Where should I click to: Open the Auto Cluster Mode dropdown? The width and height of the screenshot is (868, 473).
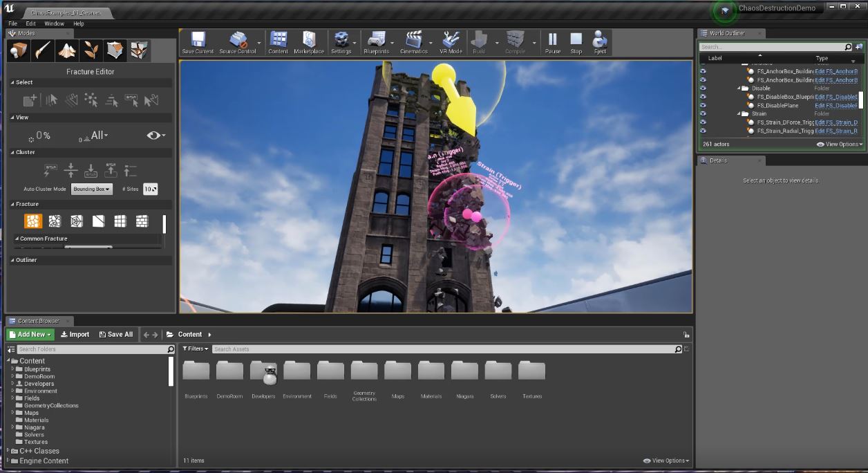tap(91, 189)
